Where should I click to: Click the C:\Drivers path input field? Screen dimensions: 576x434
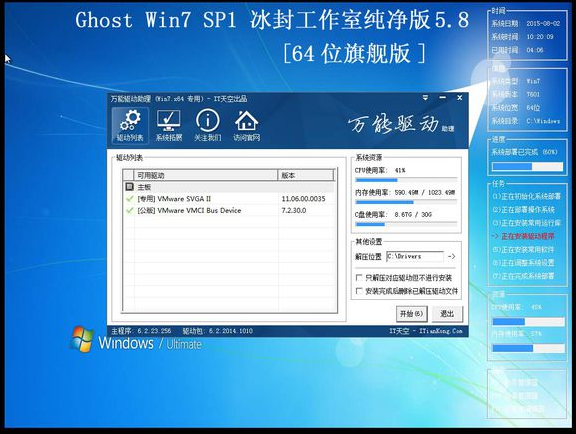tap(415, 256)
